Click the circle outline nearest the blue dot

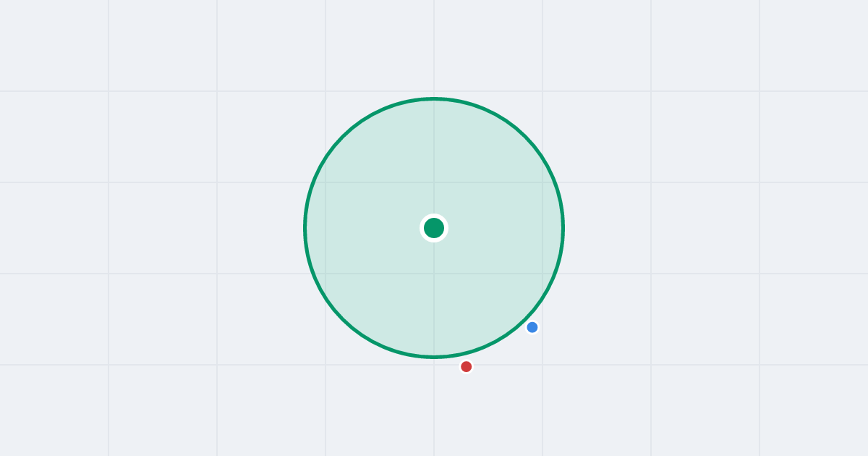tap(526, 319)
